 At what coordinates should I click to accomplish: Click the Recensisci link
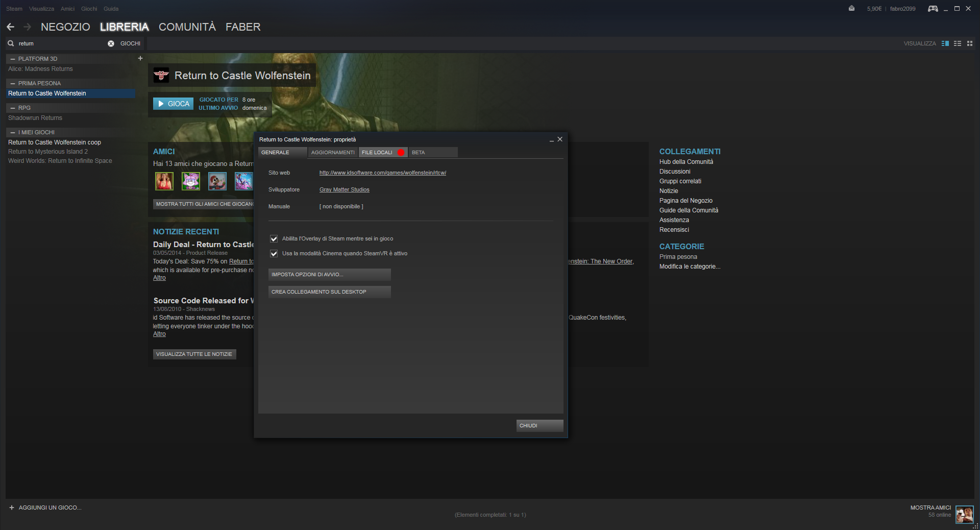674,230
